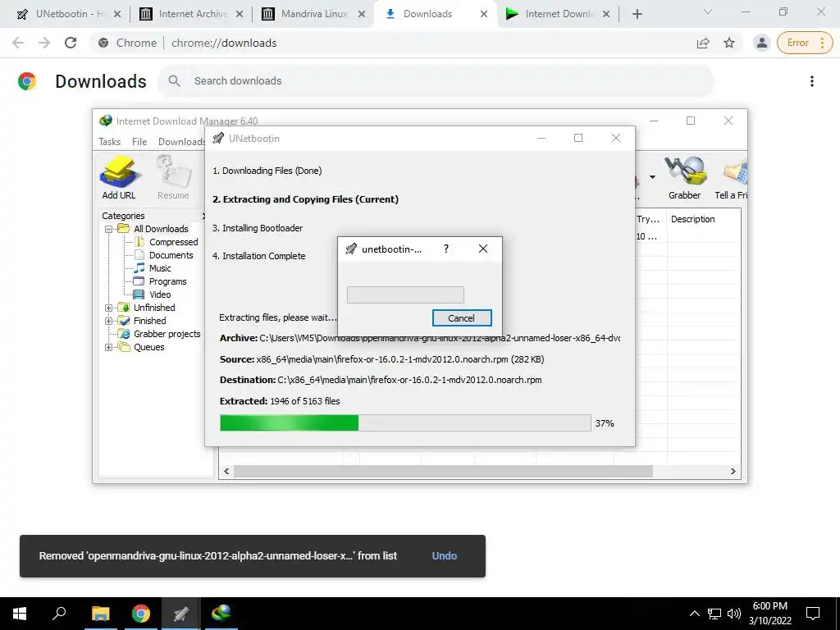Open the IDM toolbar overflow dropdown arrow

tap(652, 177)
